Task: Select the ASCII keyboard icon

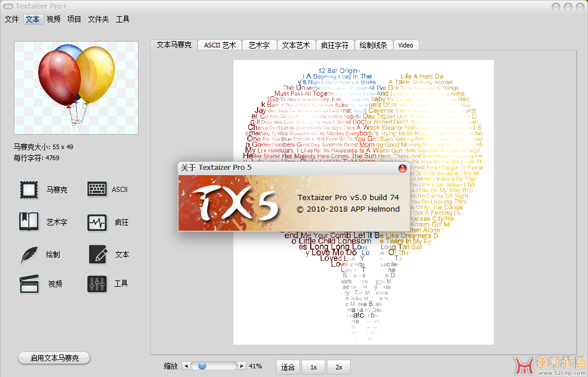Action: point(97,190)
